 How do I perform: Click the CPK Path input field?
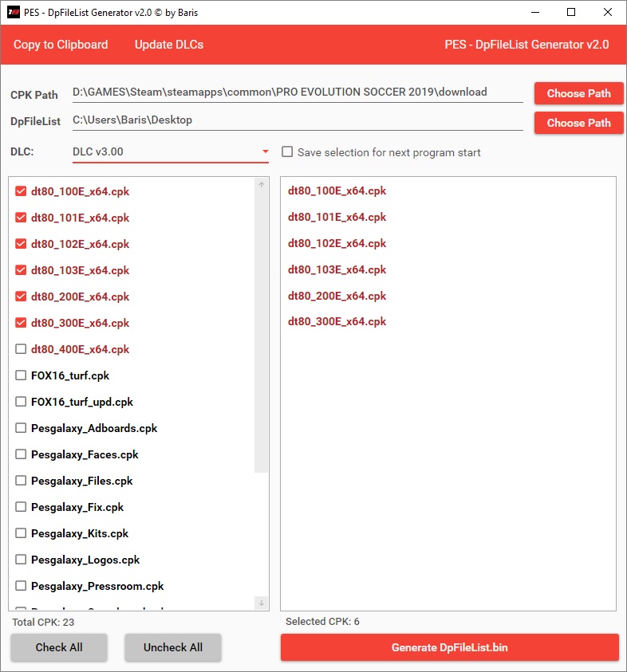coord(298,92)
